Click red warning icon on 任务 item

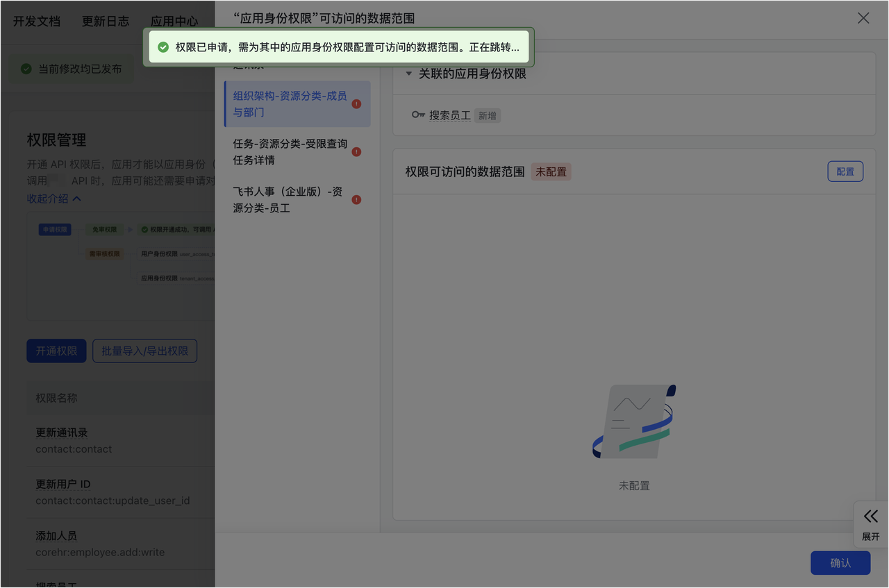(x=356, y=152)
